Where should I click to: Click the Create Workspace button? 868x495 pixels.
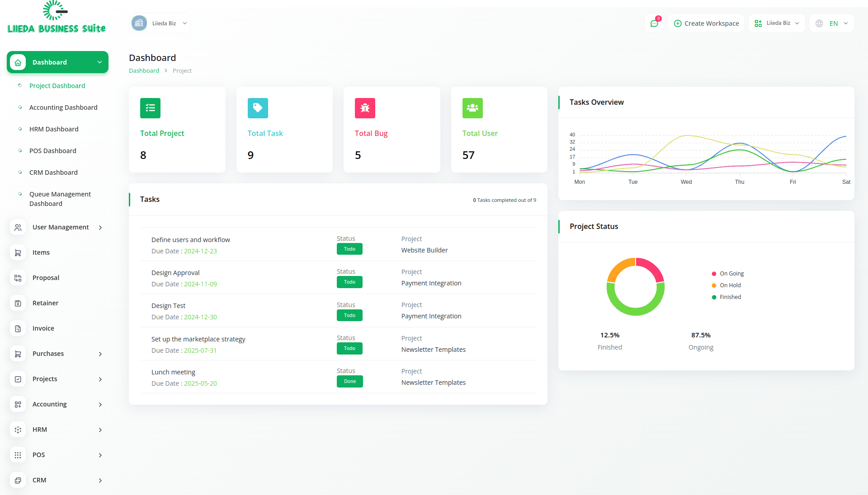pos(706,23)
